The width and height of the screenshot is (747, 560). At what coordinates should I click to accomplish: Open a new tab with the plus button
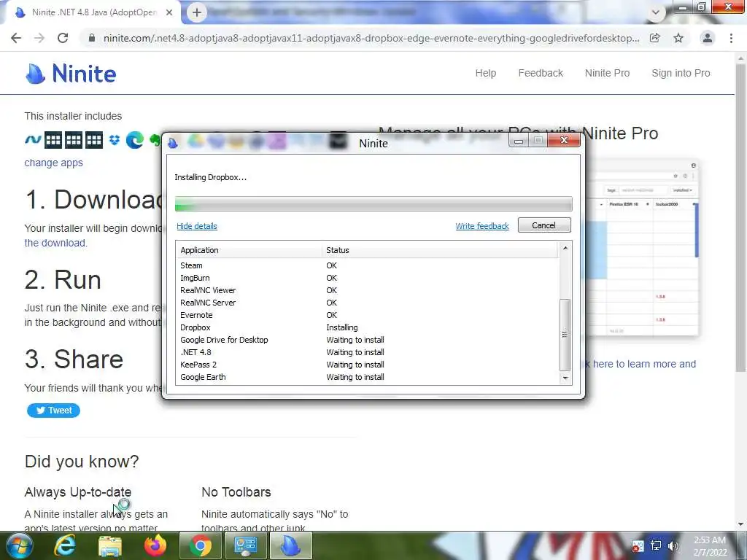tap(197, 12)
